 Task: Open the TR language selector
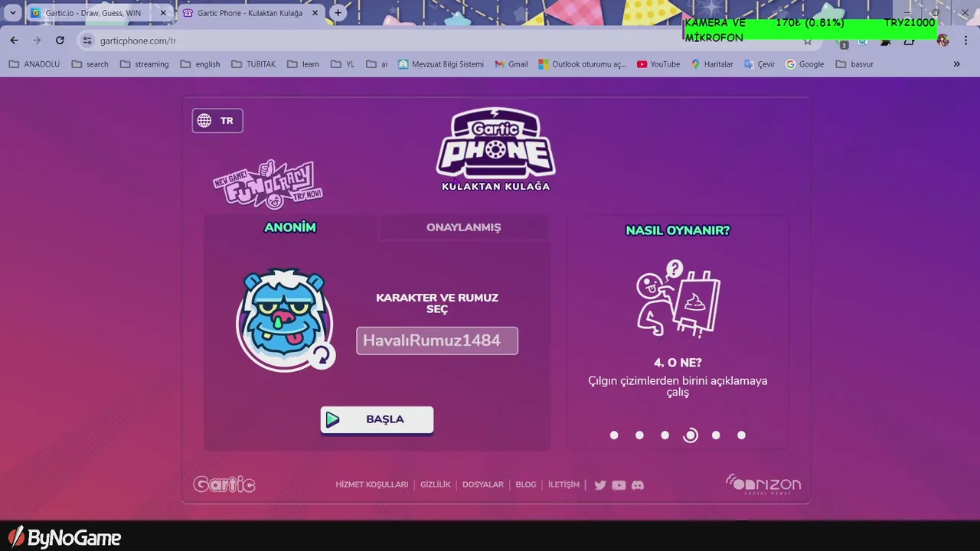(217, 120)
